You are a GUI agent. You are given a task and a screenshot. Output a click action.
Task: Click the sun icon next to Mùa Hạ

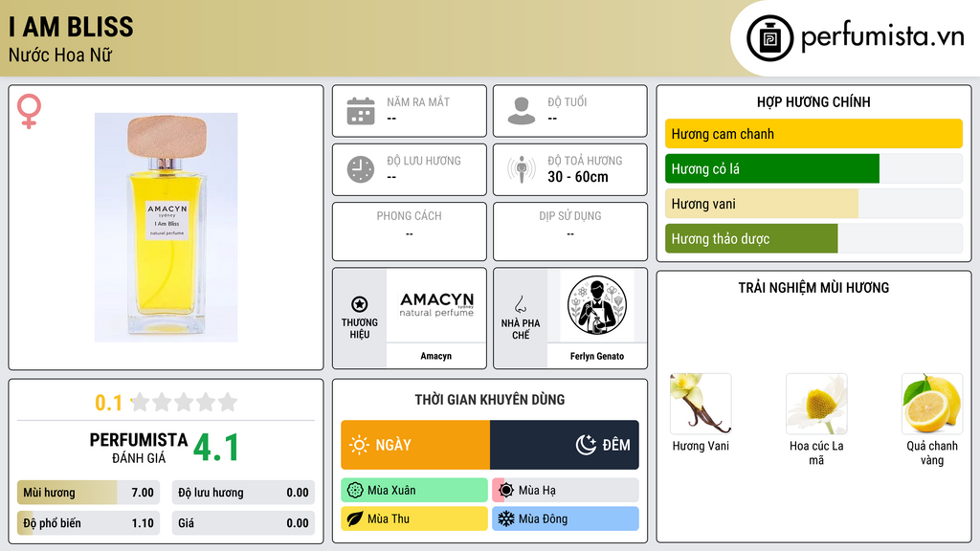506,491
